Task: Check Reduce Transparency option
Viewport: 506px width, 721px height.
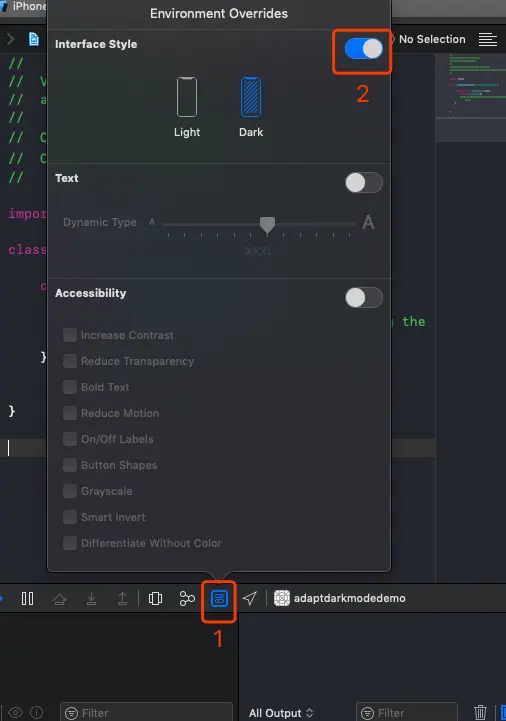Action: [x=70, y=361]
